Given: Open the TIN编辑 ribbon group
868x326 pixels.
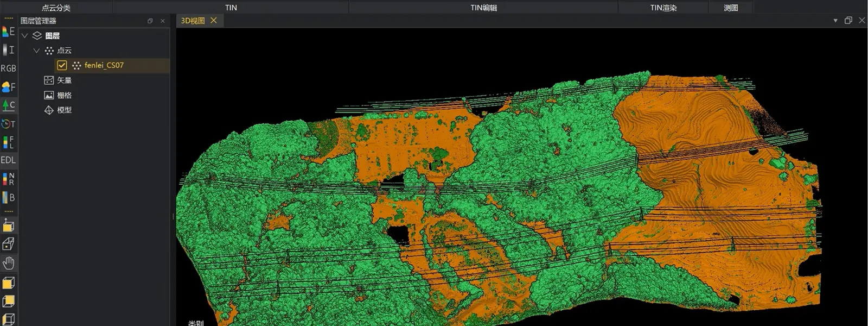Looking at the screenshot, I should click(484, 8).
